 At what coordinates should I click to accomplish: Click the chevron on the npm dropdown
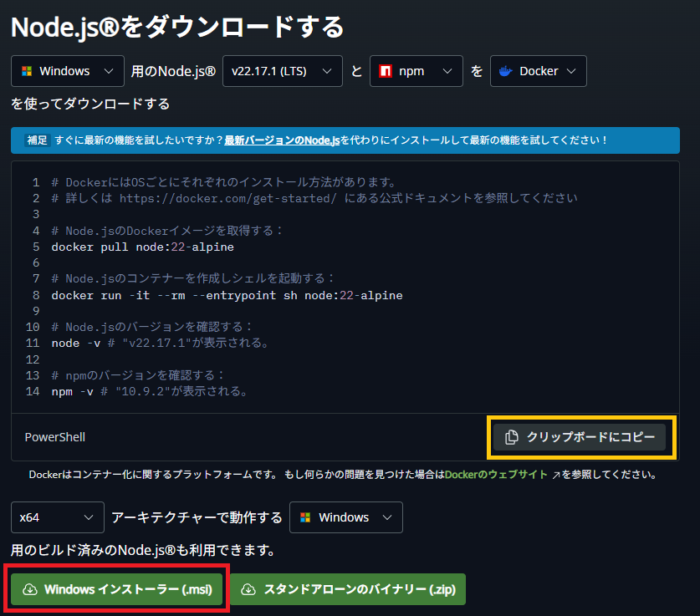tap(447, 71)
